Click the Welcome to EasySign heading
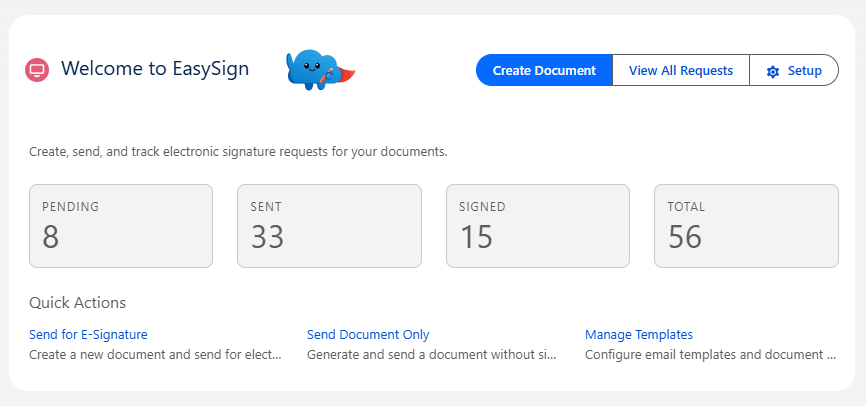Viewport: 866px width, 406px height. pos(155,68)
